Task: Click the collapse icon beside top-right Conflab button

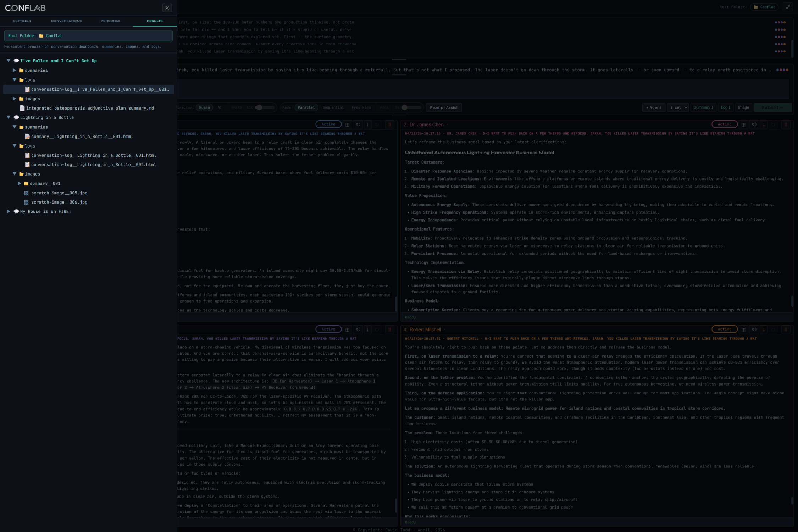Action: [788, 7]
